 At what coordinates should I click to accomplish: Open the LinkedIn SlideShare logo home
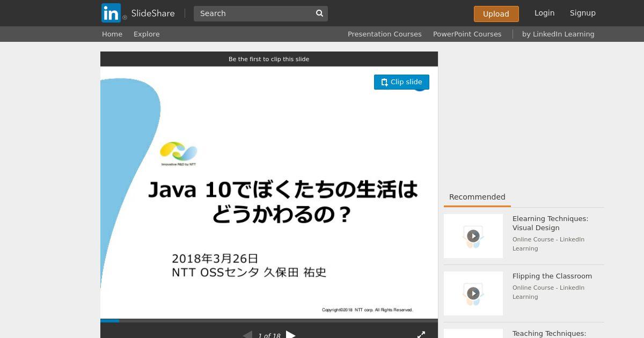(x=138, y=13)
